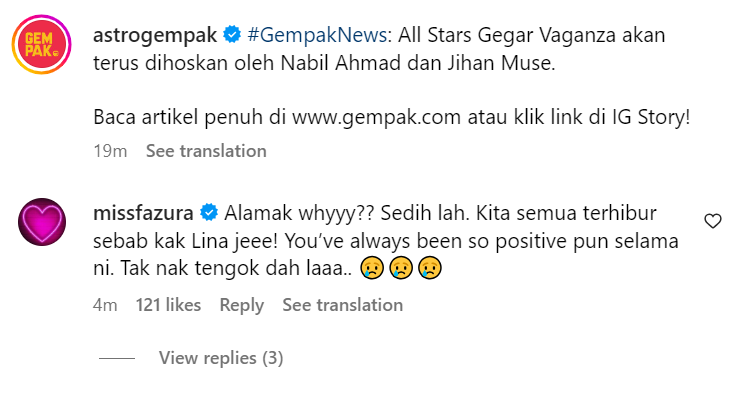732x395 pixels.
Task: Open the #GempakNews hashtag
Action: coord(317,35)
